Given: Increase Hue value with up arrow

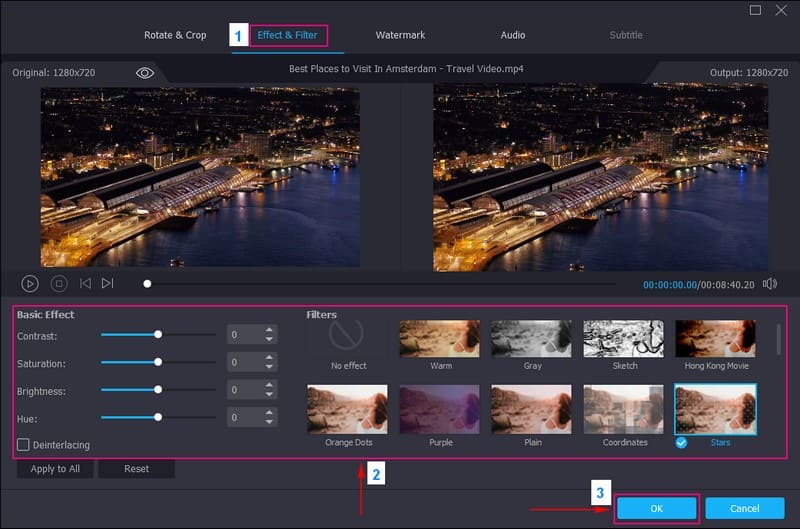Looking at the screenshot, I should click(x=269, y=411).
